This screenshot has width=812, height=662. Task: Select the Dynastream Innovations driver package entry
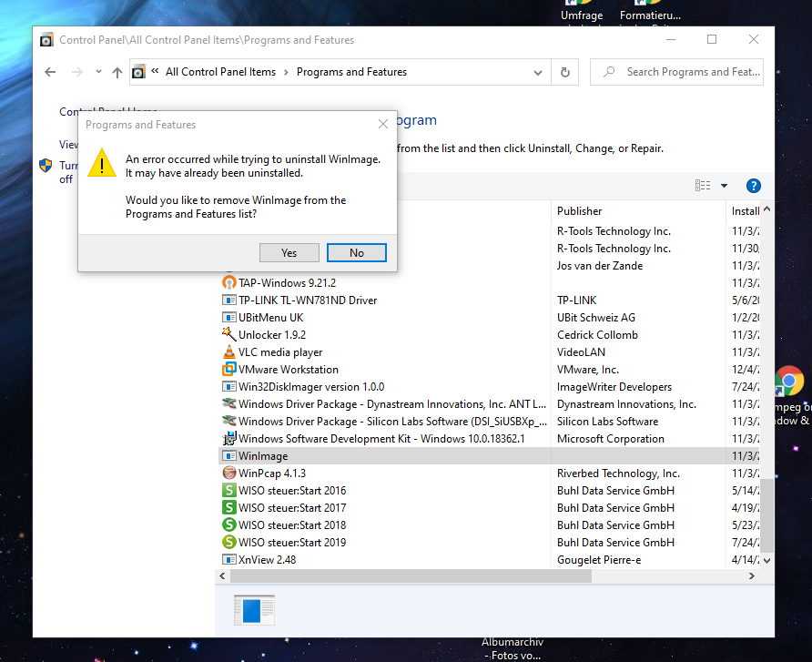(392, 404)
